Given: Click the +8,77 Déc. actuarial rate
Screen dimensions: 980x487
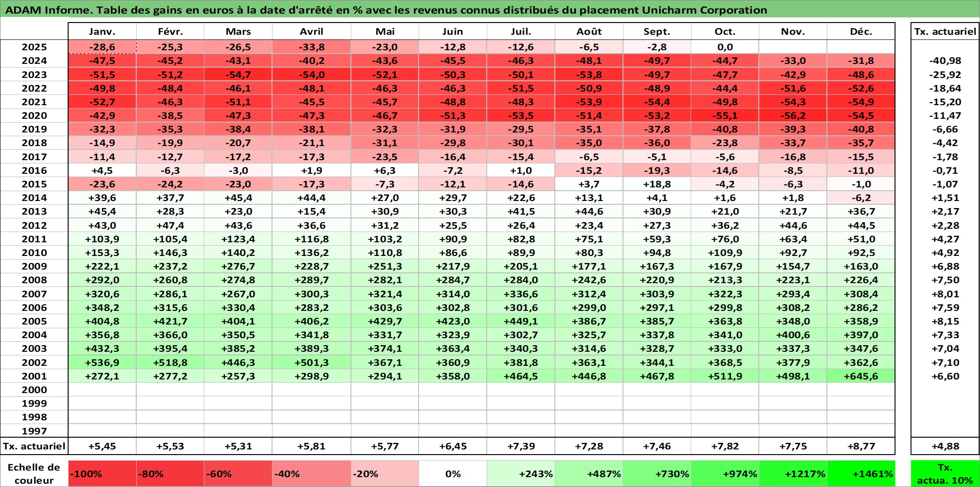Looking at the screenshot, I should [861, 446].
